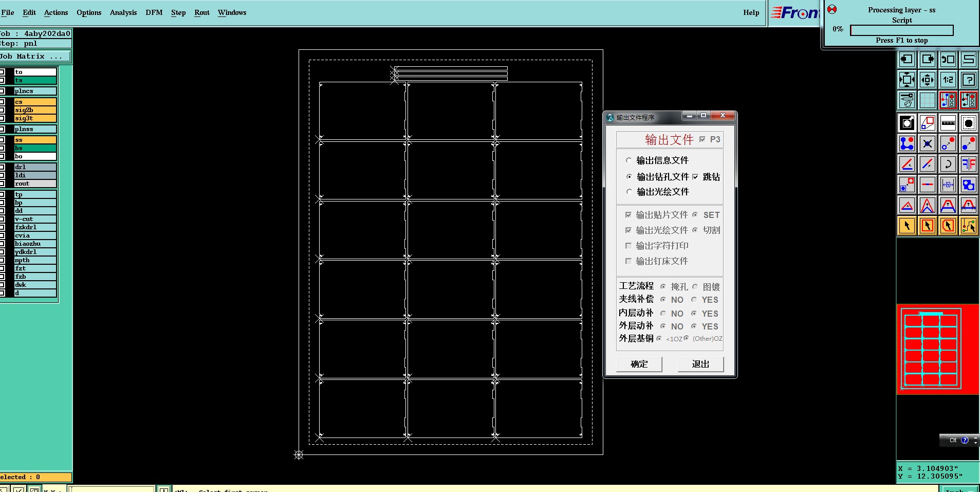
Task: Select the arrow in red polygon selection tool
Action: (948, 226)
